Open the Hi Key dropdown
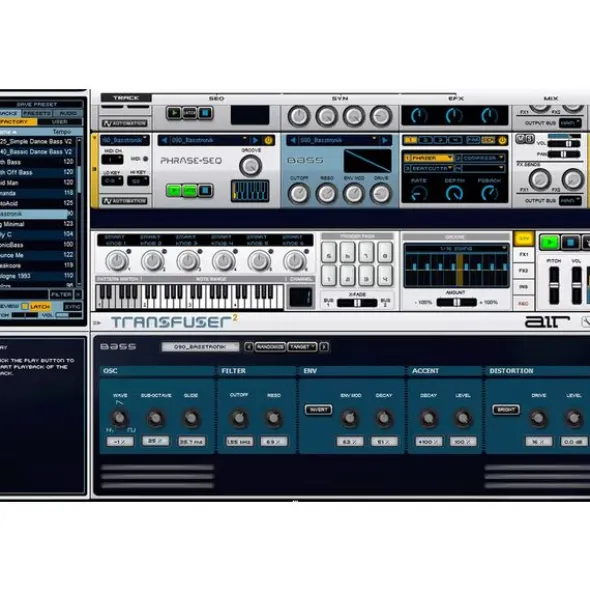The height and width of the screenshot is (591, 590). tap(138, 181)
